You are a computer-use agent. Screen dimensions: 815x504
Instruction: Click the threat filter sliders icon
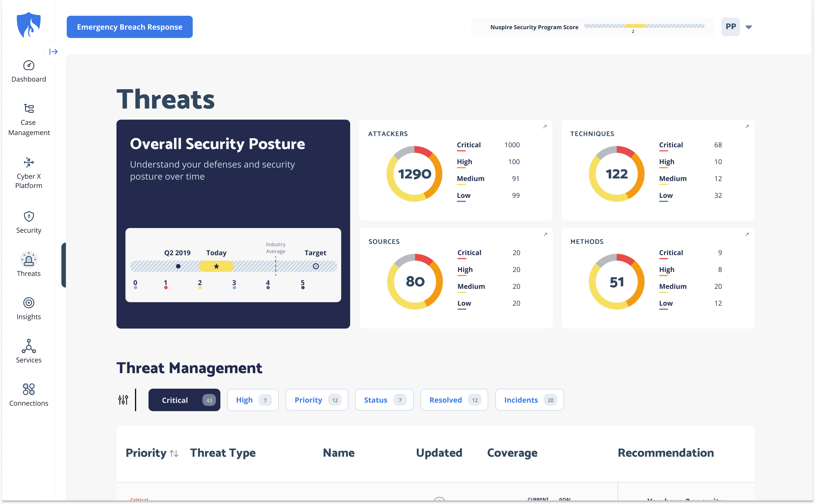pos(123,400)
